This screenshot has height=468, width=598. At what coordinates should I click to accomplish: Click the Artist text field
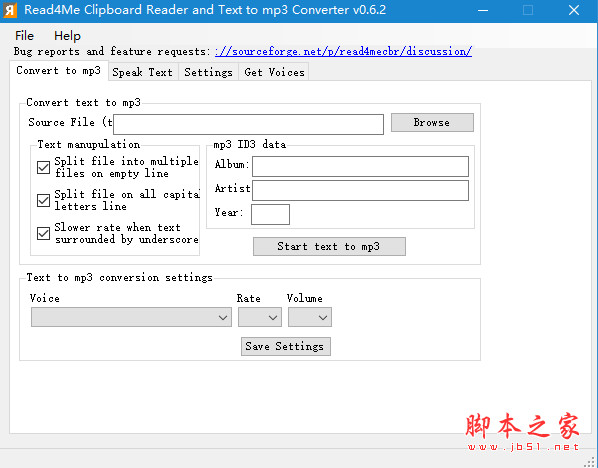360,190
